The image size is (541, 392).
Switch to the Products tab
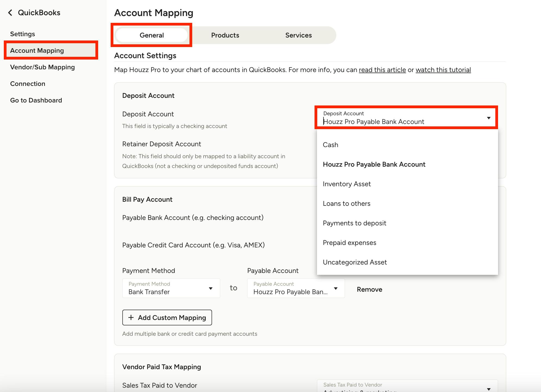click(225, 35)
